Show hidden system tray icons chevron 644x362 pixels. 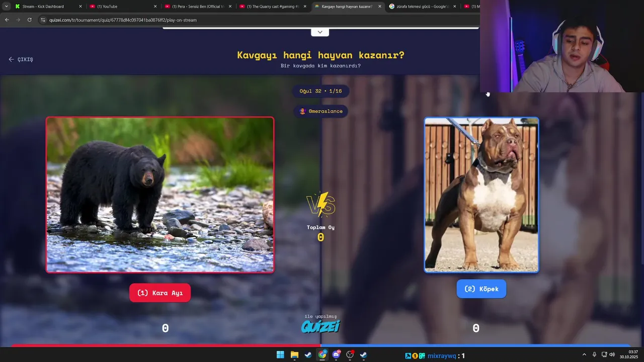[x=584, y=355]
